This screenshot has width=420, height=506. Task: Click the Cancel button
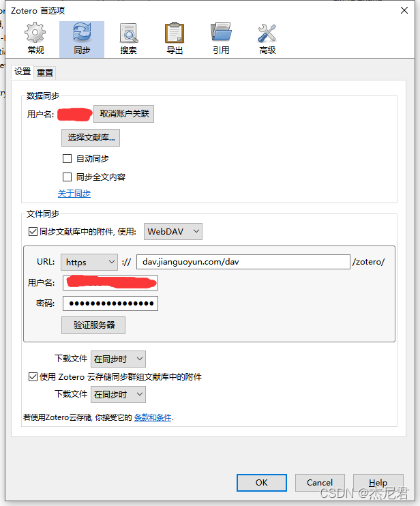[x=320, y=483]
